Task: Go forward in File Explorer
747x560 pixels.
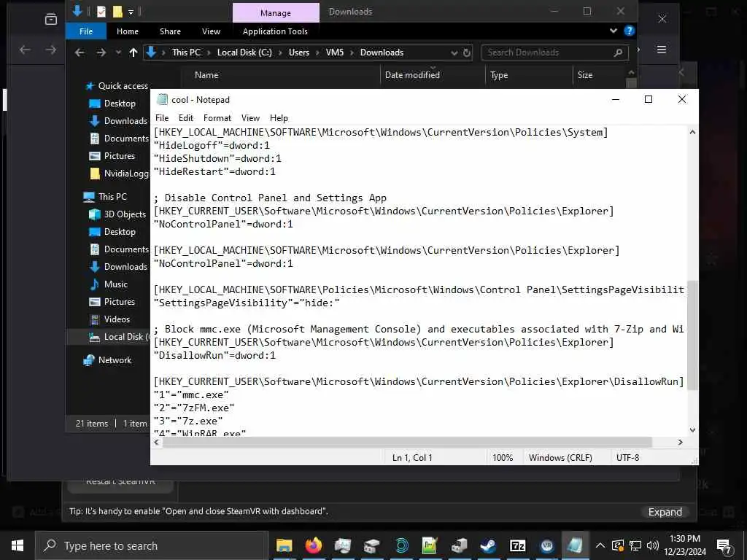Action: 101,52
